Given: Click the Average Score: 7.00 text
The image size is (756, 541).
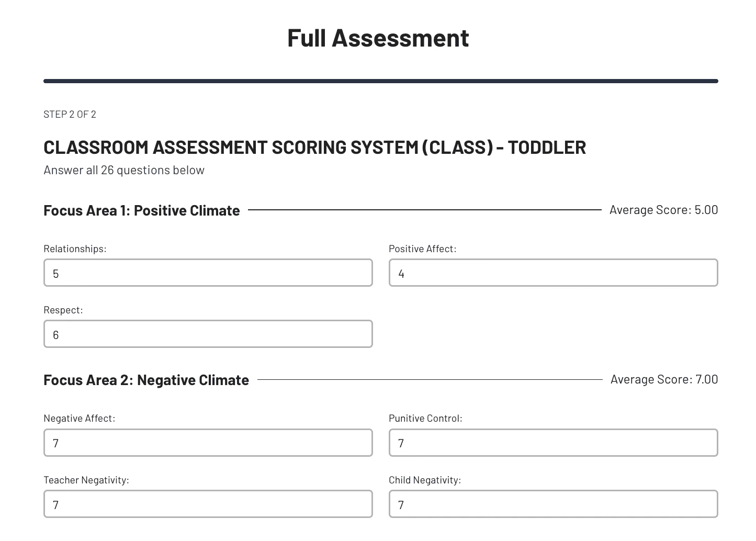Looking at the screenshot, I should (x=664, y=379).
